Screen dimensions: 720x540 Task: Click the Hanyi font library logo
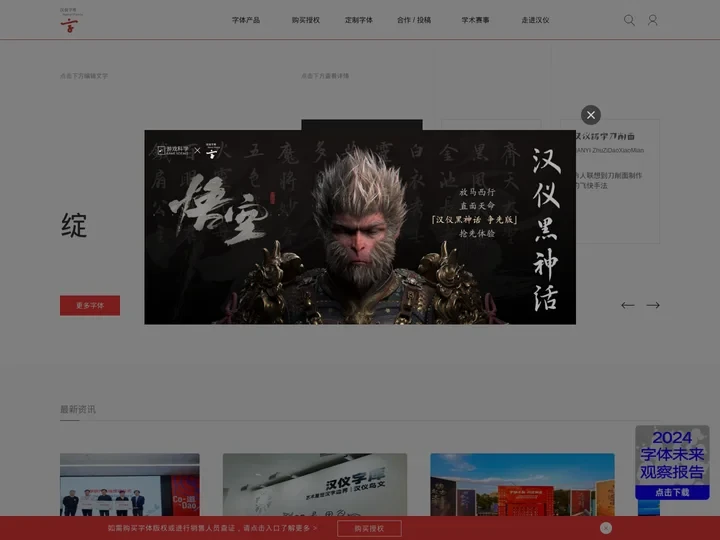pyautogui.click(x=71, y=20)
